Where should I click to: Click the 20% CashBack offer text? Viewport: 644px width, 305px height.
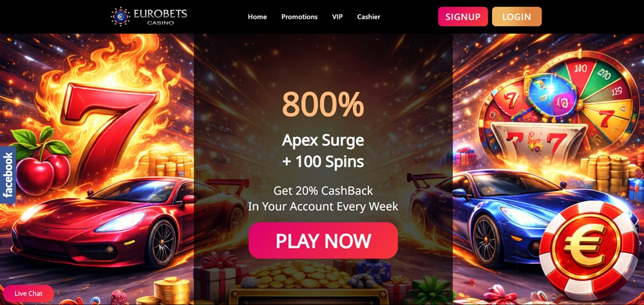pos(323,198)
